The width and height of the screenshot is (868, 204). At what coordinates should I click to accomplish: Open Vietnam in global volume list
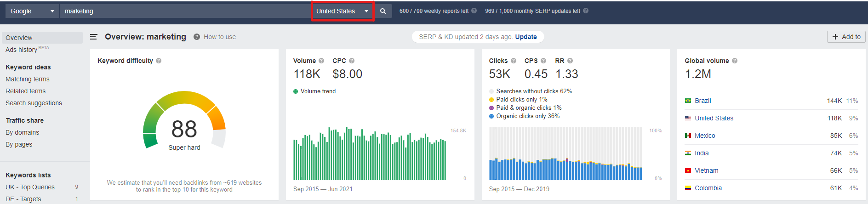(706, 170)
